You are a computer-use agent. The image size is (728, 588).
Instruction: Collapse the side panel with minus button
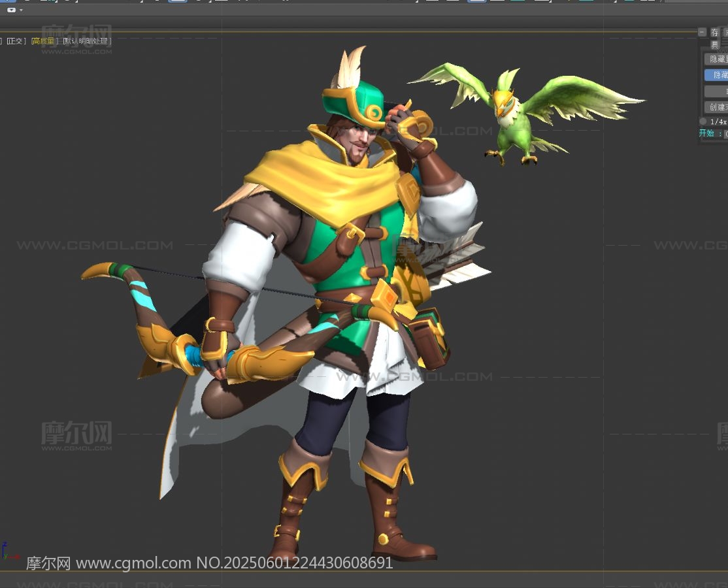pos(702,32)
